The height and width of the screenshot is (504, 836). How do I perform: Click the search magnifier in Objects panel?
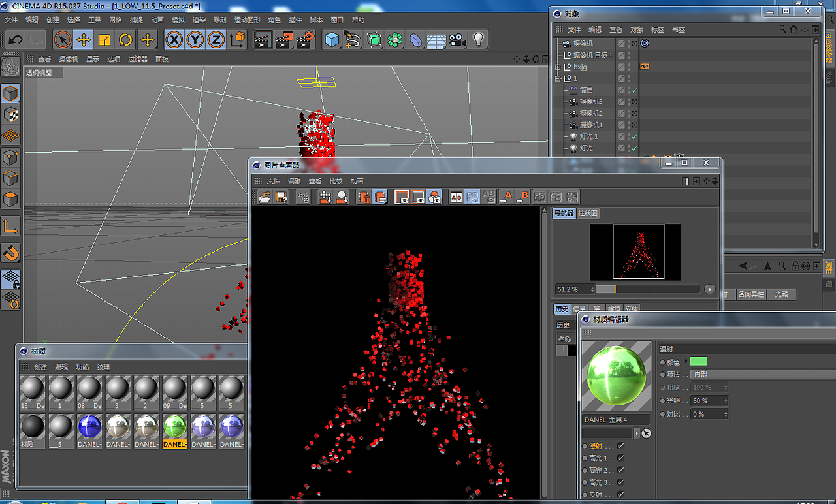point(783,29)
